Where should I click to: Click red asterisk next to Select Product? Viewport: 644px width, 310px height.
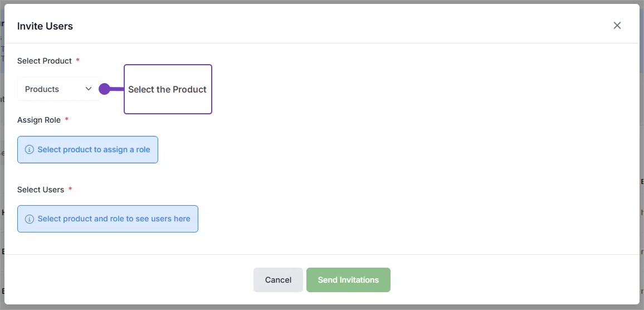78,60
